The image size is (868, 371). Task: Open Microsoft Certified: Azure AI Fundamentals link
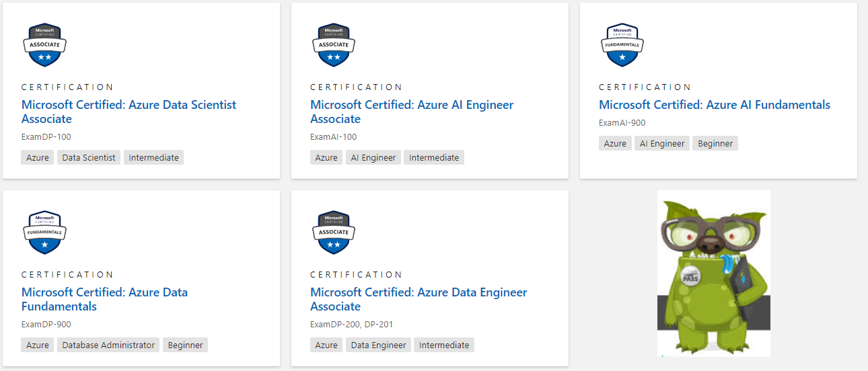pyautogui.click(x=715, y=105)
